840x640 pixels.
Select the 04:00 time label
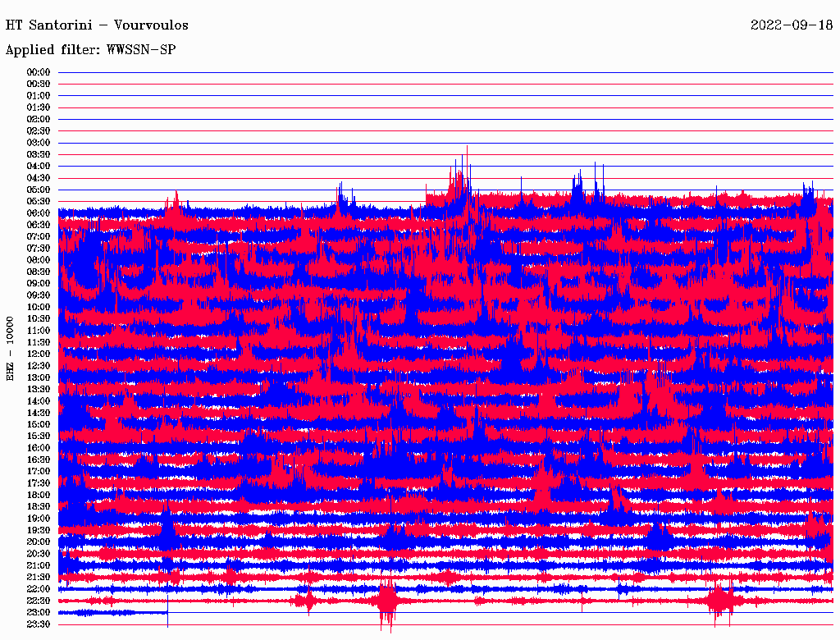coord(39,167)
